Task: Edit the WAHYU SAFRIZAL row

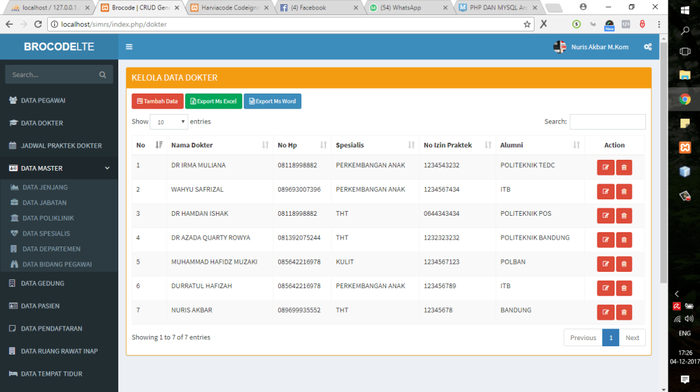Action: [x=605, y=192]
